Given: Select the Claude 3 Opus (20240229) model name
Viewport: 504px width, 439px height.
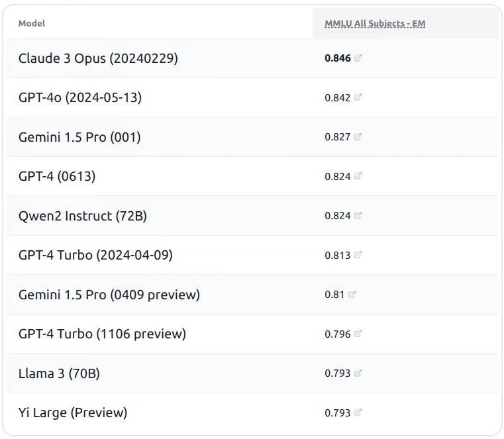Looking at the screenshot, I should pos(98,58).
